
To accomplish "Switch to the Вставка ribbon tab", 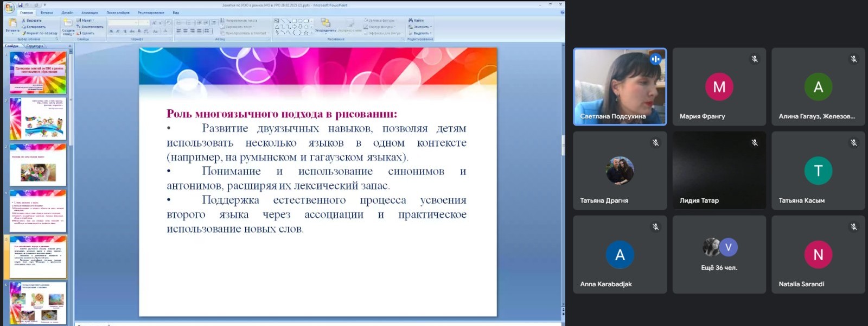I will pos(47,12).
